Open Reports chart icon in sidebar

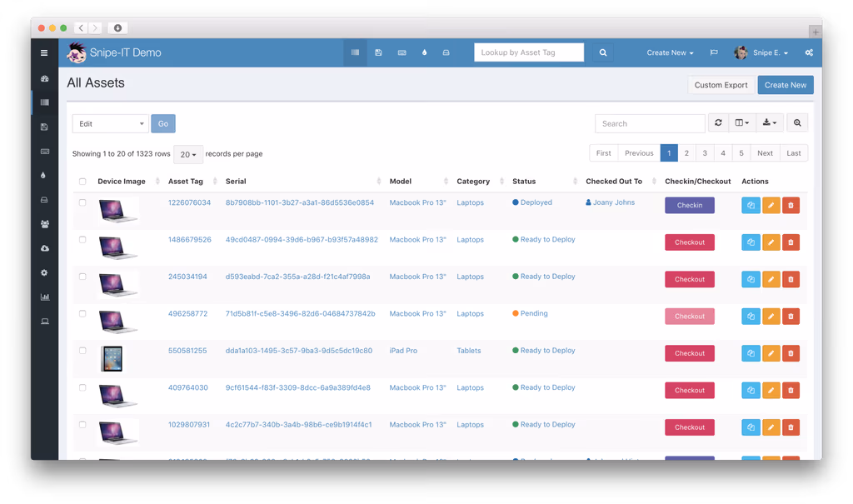point(45,297)
